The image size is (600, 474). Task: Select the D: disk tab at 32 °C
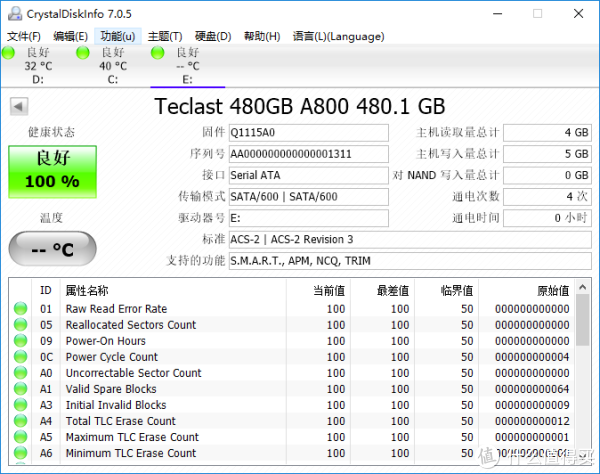(x=38, y=66)
